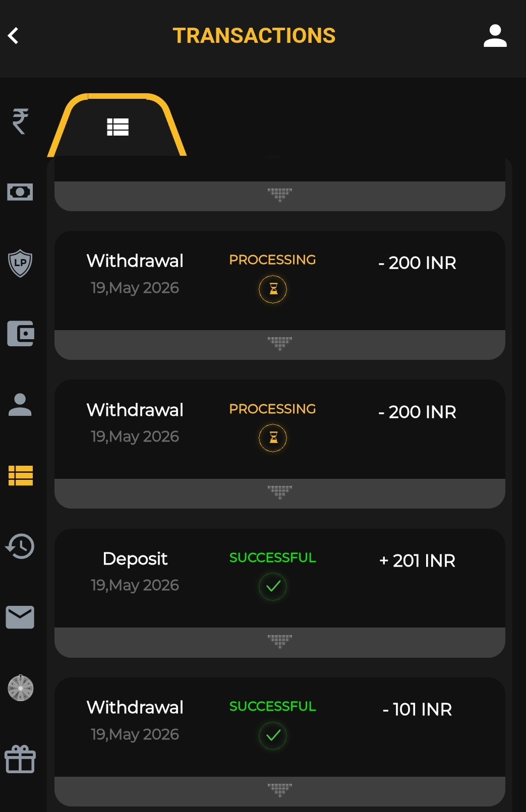This screenshot has height=812, width=526.
Task: Click the Deposit successful checkmark status
Action: [x=273, y=587]
